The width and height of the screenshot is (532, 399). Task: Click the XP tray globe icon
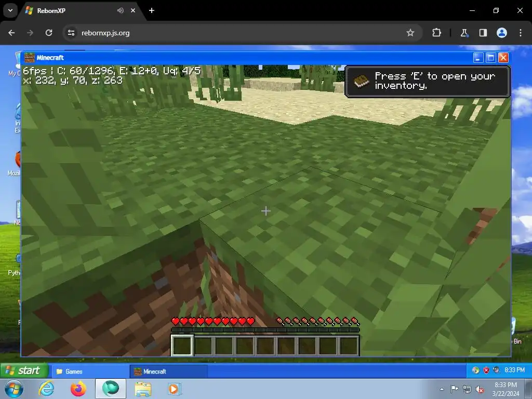click(x=476, y=370)
